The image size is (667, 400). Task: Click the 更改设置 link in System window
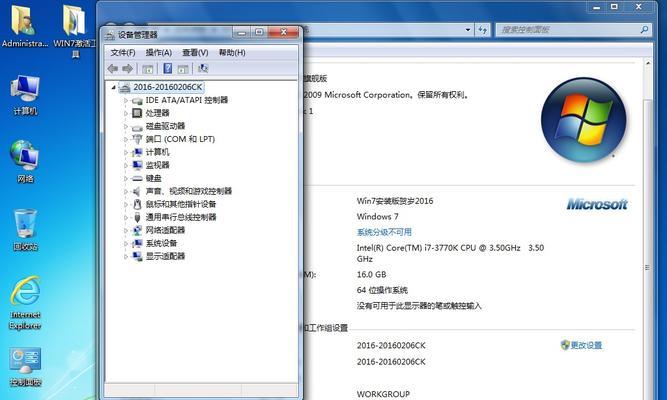[586, 345]
